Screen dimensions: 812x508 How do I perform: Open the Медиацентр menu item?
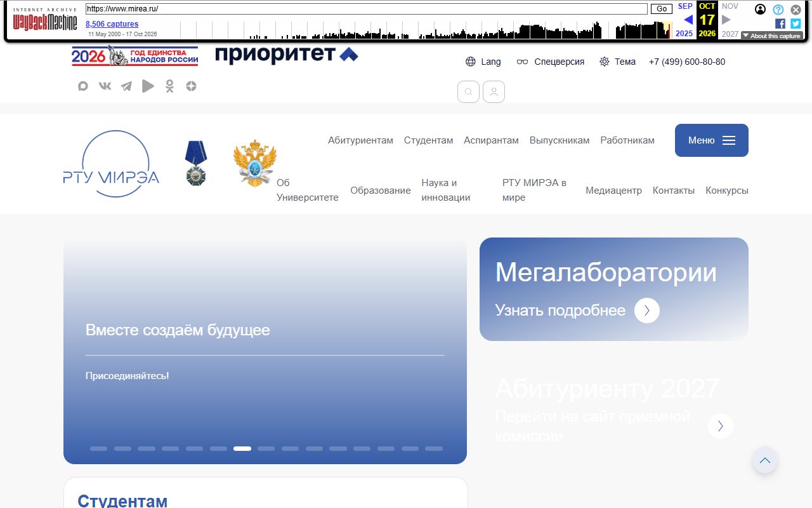point(613,190)
